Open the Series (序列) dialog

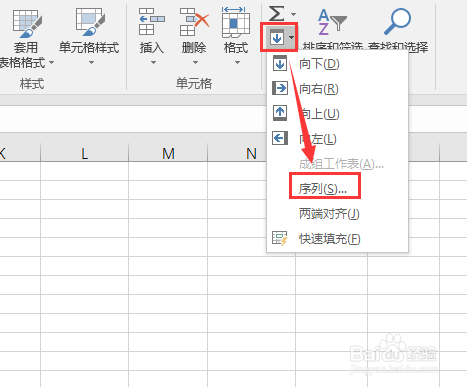coord(337,189)
